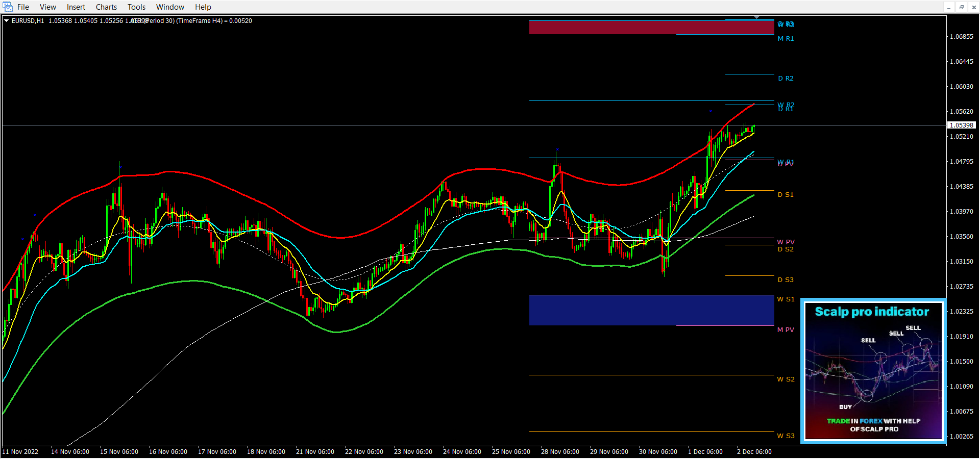Image resolution: width=980 pixels, height=459 pixels.
Task: Select the red resistance zone rectangle
Action: coord(651,28)
